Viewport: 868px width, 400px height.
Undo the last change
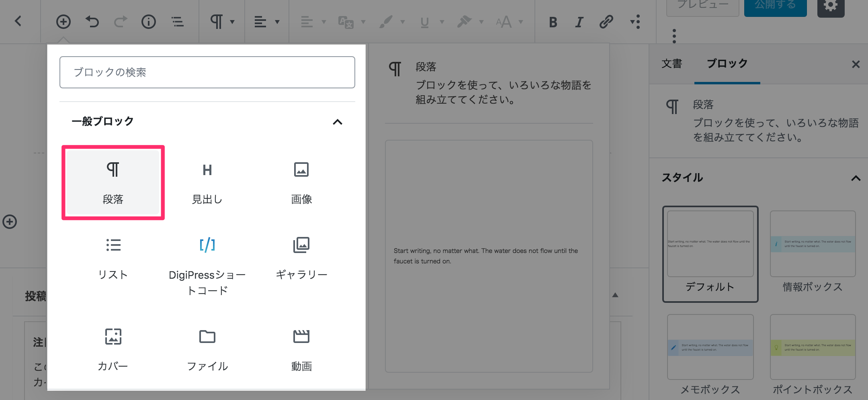coord(92,22)
